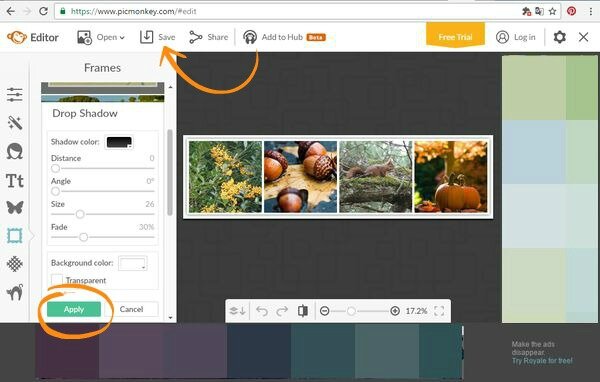Screen dimensions: 600x382
Task: Open the Basic Edits sliders tool
Action: tap(15, 95)
